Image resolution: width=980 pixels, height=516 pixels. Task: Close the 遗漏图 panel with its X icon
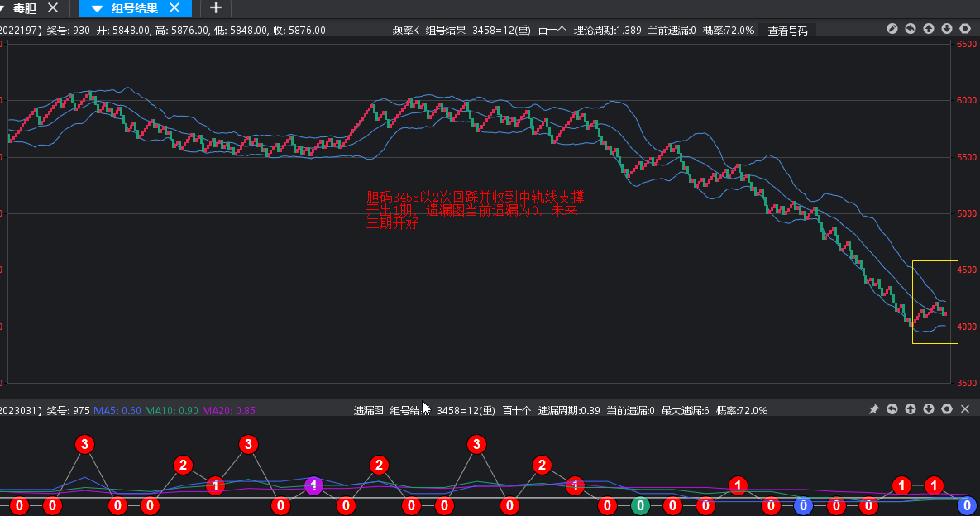tap(965, 409)
